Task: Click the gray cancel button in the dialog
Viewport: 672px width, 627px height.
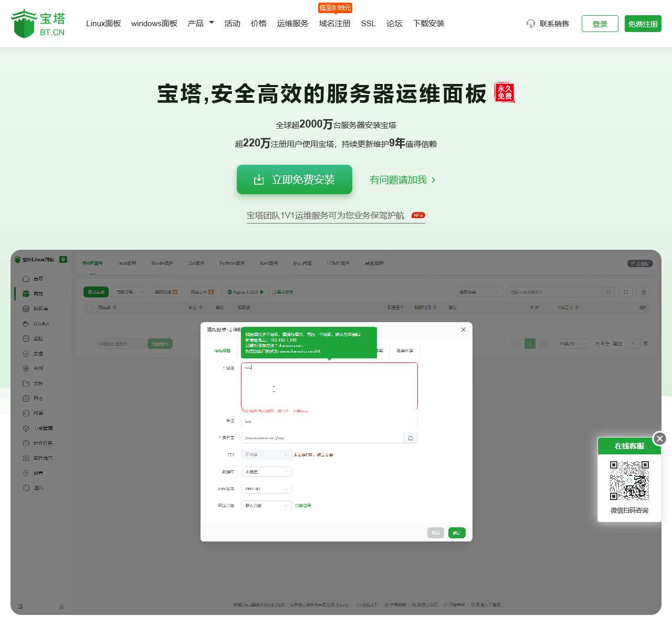Action: tap(436, 533)
